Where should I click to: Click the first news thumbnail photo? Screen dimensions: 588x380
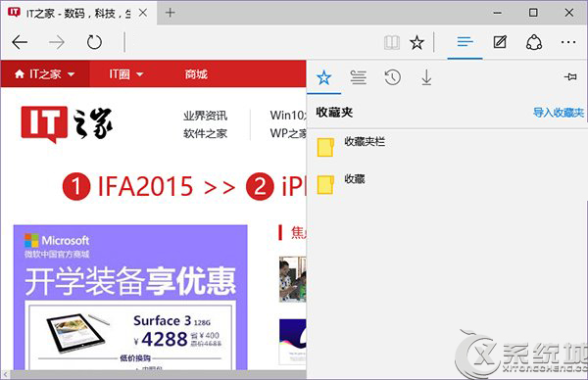(x=292, y=279)
